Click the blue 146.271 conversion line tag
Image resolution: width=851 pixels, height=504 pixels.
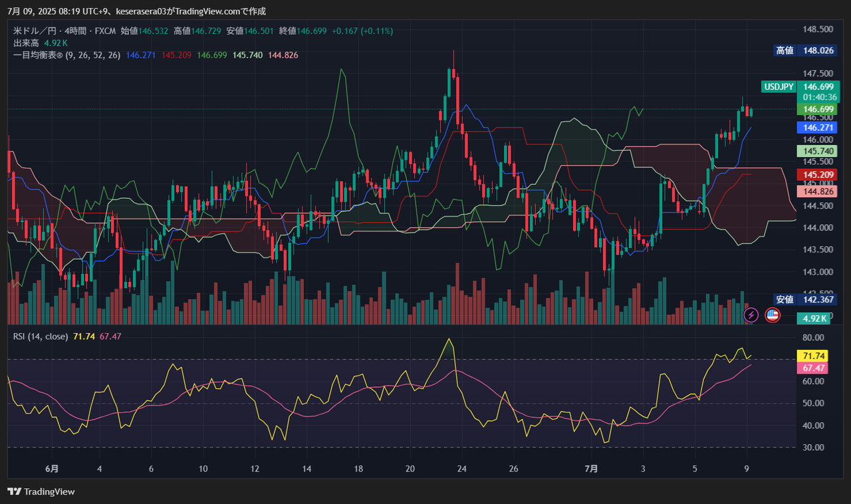point(817,127)
